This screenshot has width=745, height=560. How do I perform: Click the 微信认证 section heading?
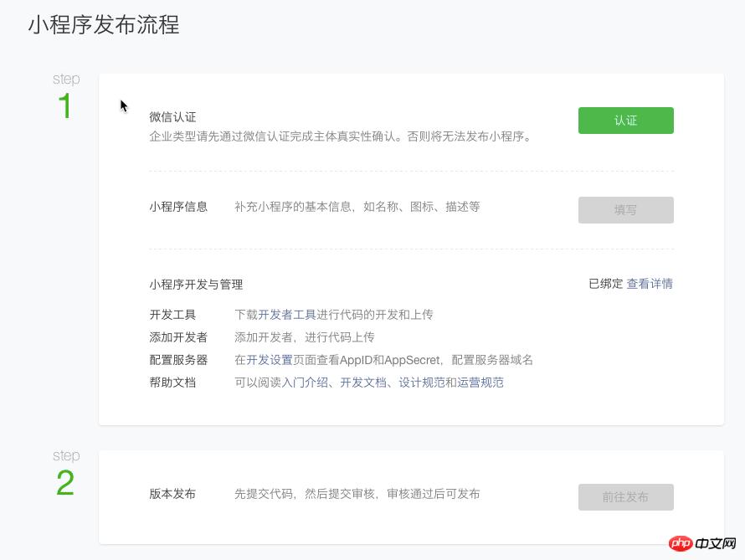[x=172, y=117]
